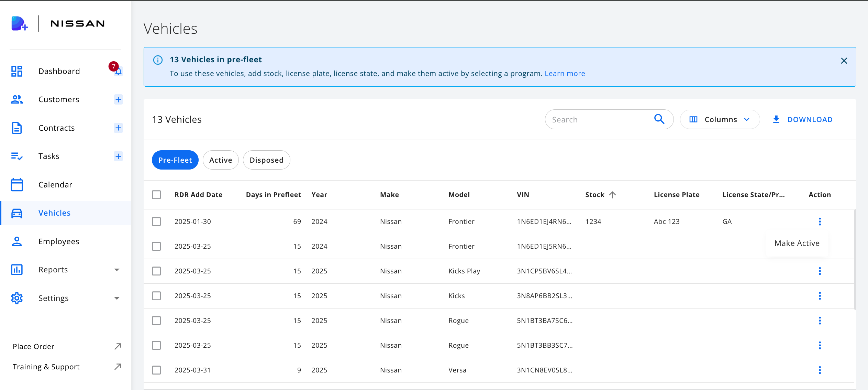
Task: Check the 1N6ED1EJ5RN6 Frontier row checkbox
Action: pos(156,246)
